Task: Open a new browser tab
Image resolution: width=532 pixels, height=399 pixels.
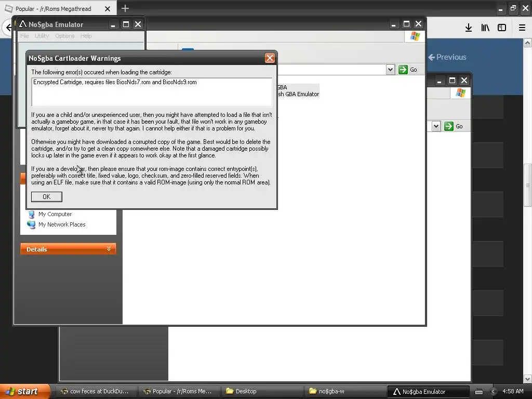Action: (125, 8)
